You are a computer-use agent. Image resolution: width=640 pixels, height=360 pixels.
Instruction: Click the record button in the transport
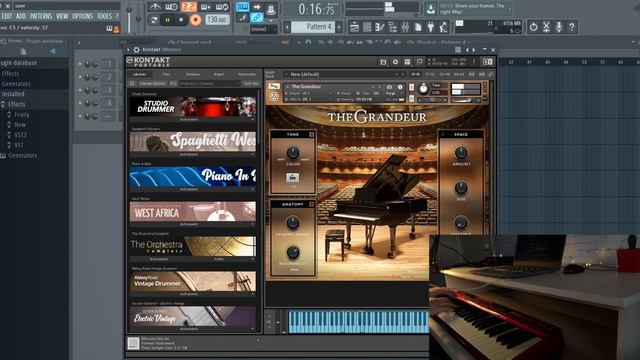point(196,19)
